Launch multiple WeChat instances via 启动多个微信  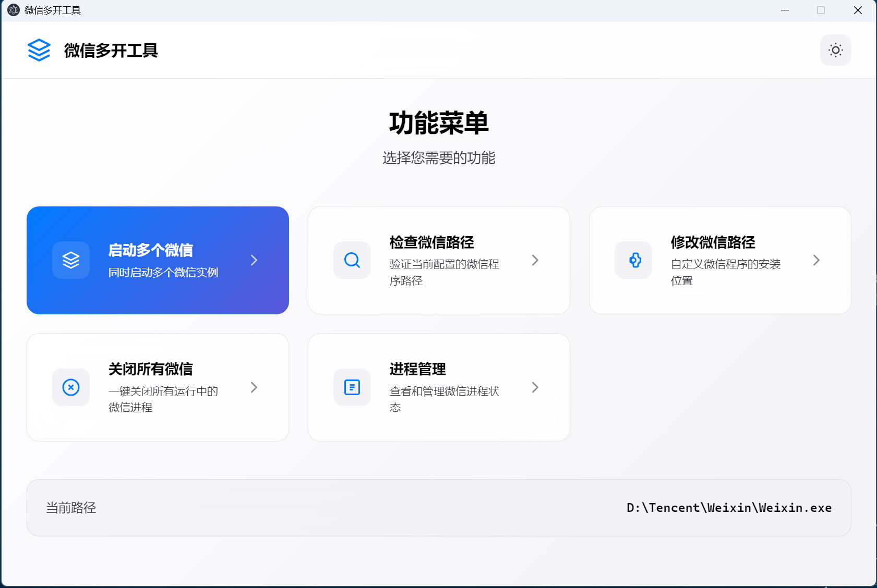[158, 260]
